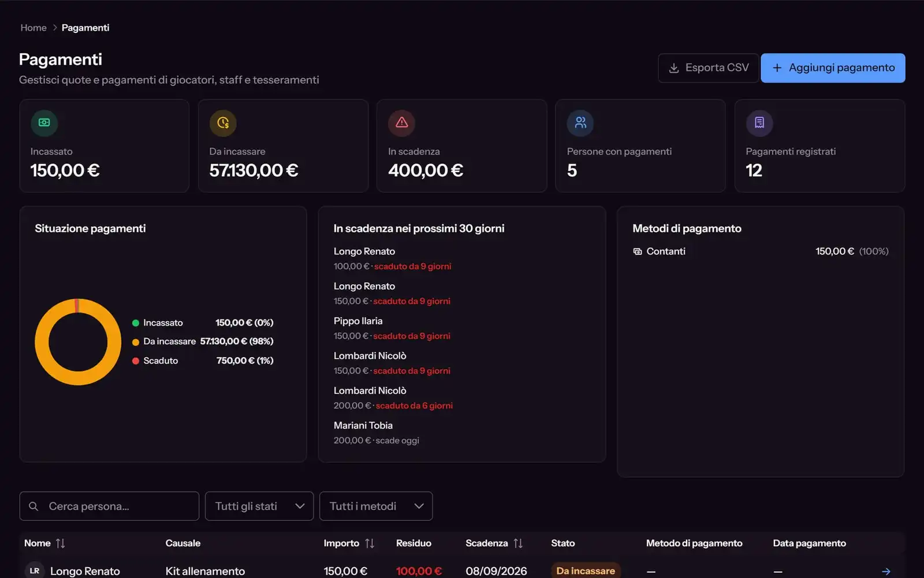Screen dimensions: 924x578
Task: Click the warning triangle icon on In scadenza card
Action: (x=402, y=123)
